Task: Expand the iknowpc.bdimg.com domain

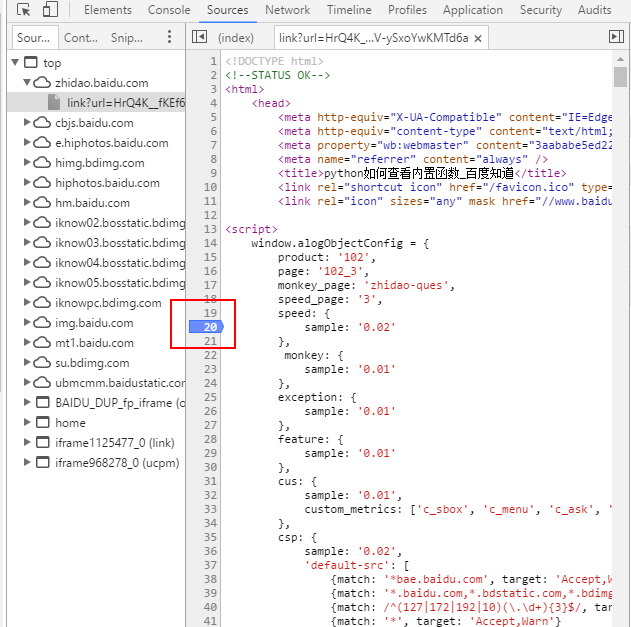Action: pyautogui.click(x=27, y=303)
